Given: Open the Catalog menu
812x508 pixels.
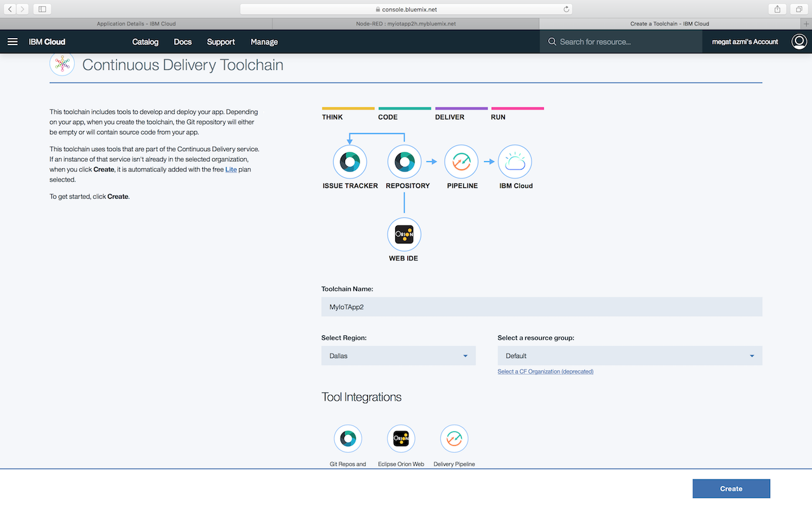Looking at the screenshot, I should pos(145,42).
